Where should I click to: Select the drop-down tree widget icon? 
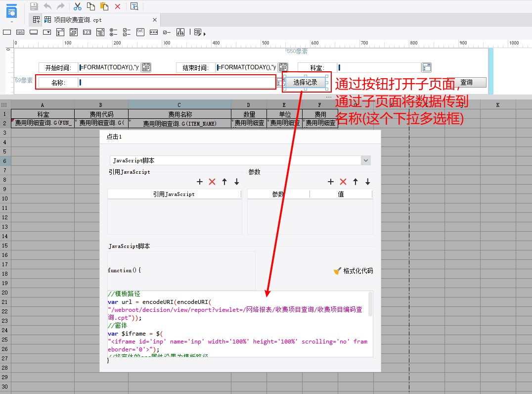(100, 32)
